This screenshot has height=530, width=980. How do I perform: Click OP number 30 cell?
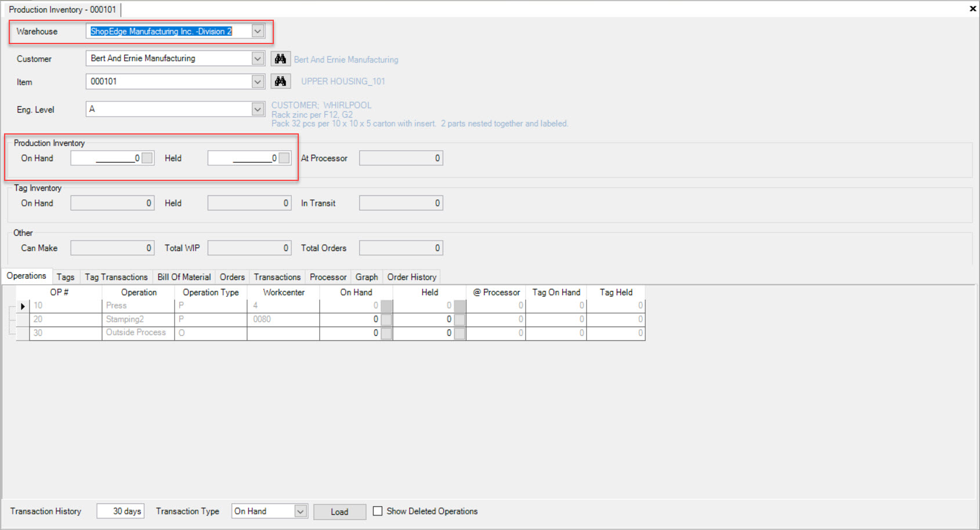click(66, 333)
